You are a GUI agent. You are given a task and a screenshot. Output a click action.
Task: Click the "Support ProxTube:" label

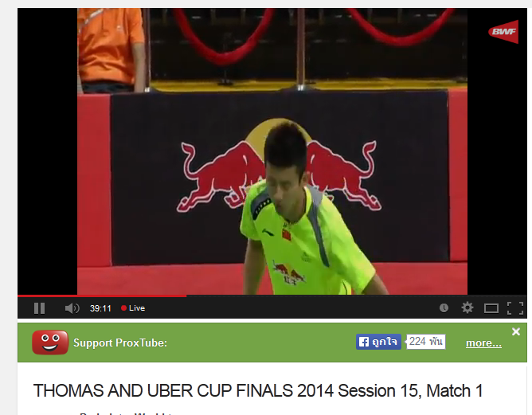(x=120, y=343)
